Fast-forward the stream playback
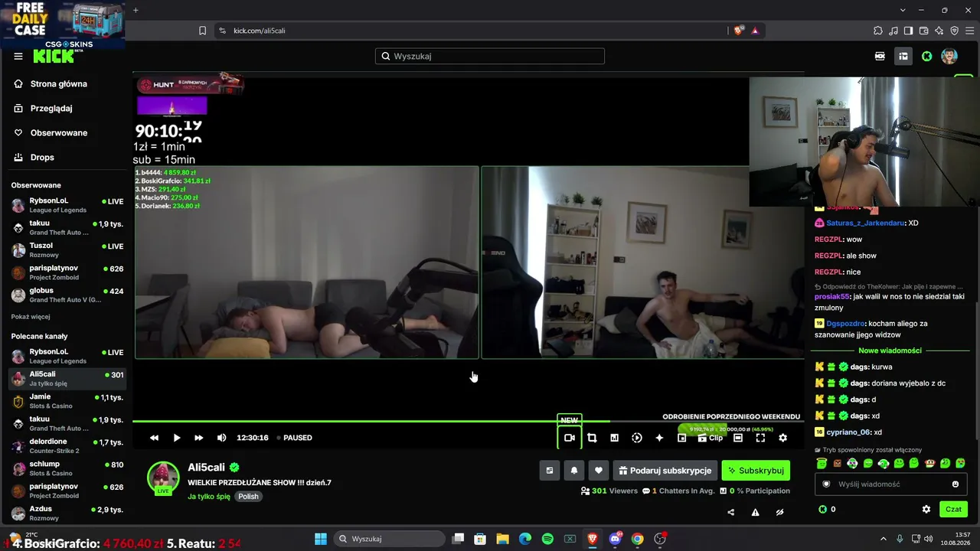Image resolution: width=980 pixels, height=551 pixels. (198, 438)
